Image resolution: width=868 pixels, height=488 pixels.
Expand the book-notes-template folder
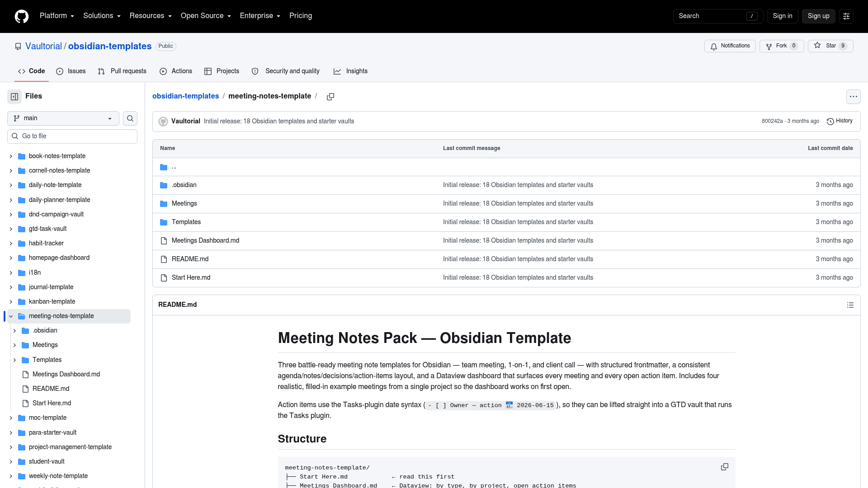pos(11,156)
